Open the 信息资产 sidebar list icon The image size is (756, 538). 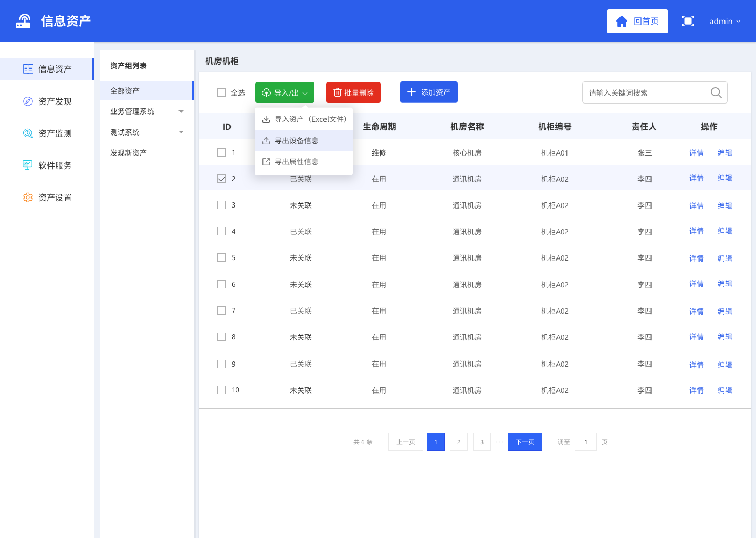(28, 69)
